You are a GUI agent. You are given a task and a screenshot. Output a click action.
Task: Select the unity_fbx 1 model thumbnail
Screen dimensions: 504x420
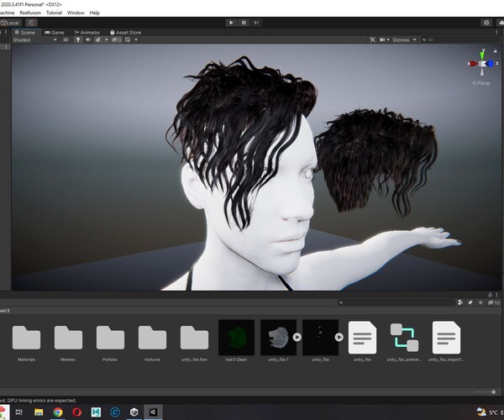pos(278,338)
